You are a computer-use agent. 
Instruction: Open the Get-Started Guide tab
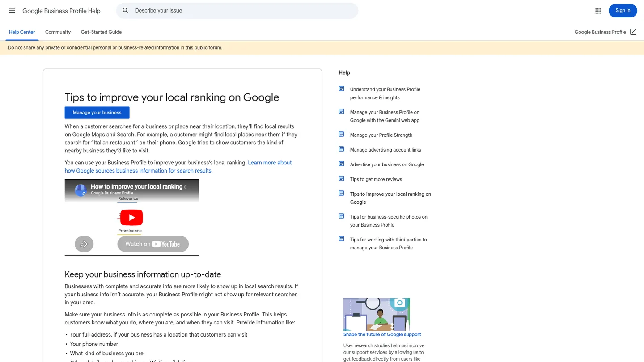pos(101,32)
